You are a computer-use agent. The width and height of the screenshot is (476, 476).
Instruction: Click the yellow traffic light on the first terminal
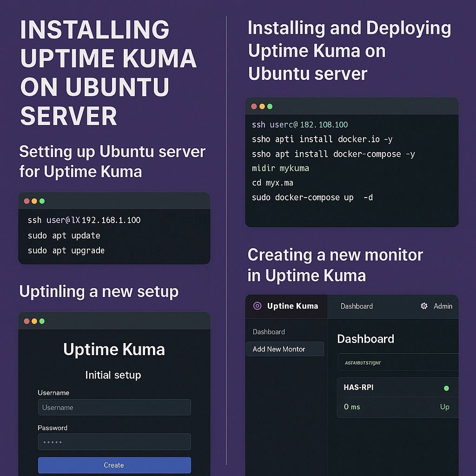point(34,201)
